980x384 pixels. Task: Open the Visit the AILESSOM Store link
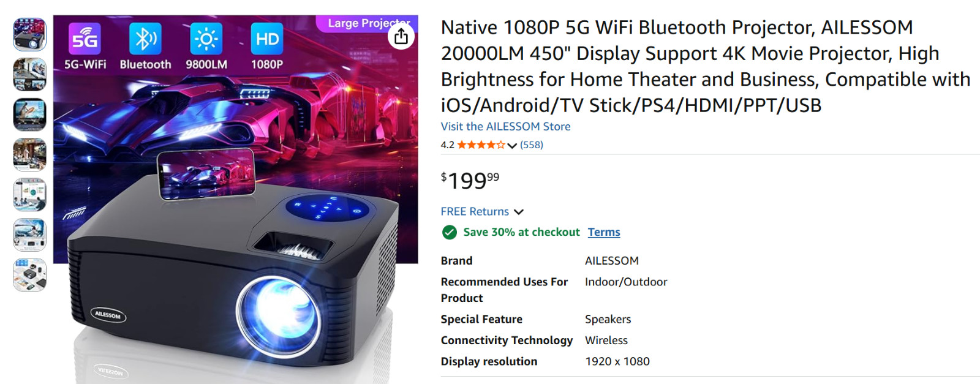click(x=505, y=126)
